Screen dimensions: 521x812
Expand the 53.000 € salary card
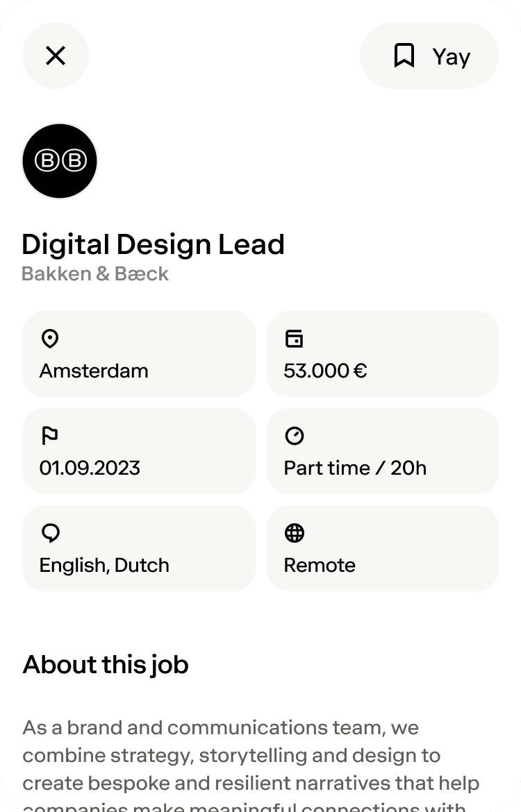383,354
